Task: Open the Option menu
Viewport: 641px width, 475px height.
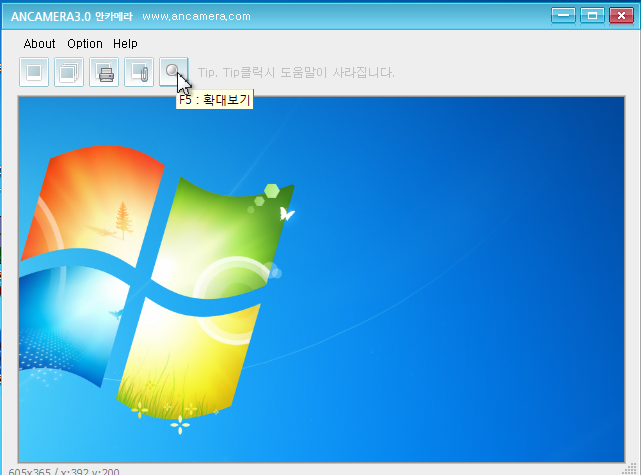Action: (x=85, y=44)
